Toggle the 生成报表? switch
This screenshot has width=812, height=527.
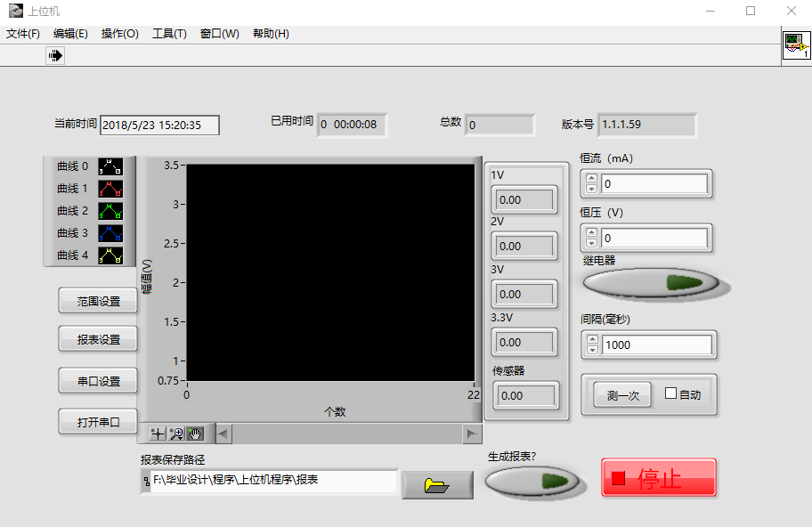[532, 481]
